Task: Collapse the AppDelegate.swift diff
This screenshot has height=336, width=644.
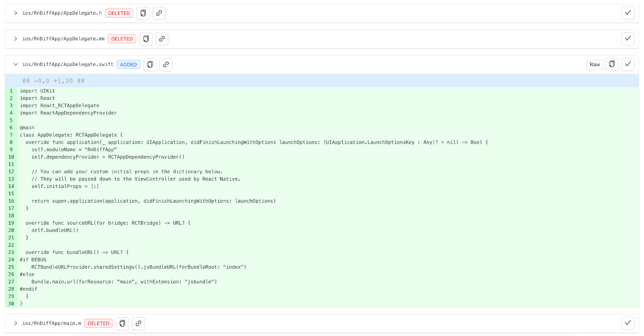Action: pyautogui.click(x=15, y=64)
